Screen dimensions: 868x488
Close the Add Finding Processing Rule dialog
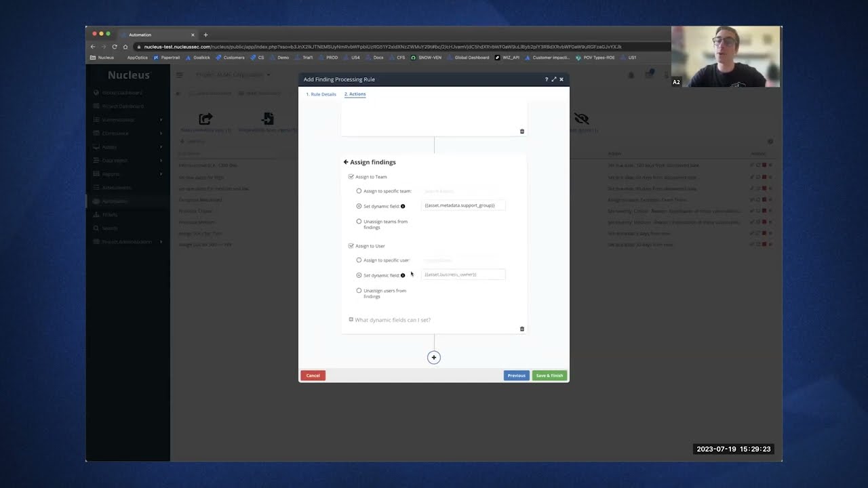tap(561, 79)
